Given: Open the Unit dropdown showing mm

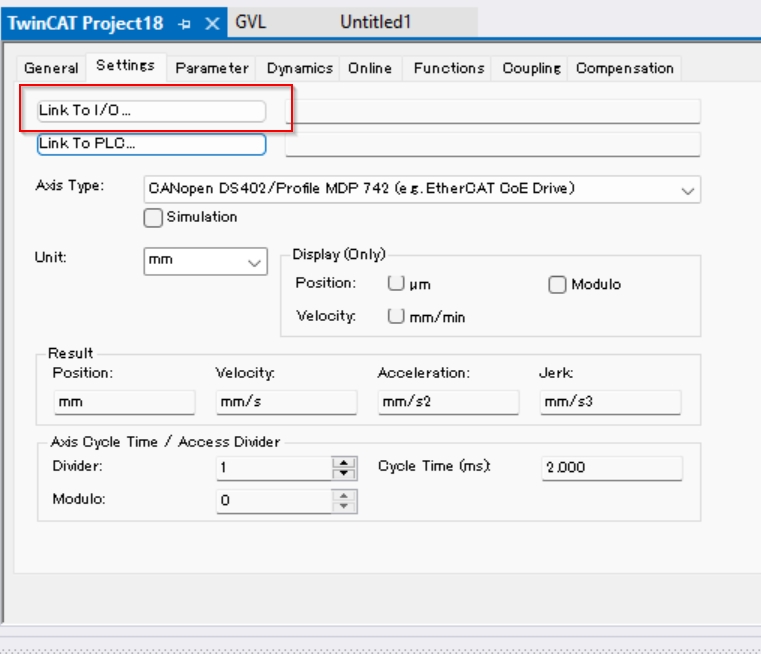Looking at the screenshot, I should point(205,262).
